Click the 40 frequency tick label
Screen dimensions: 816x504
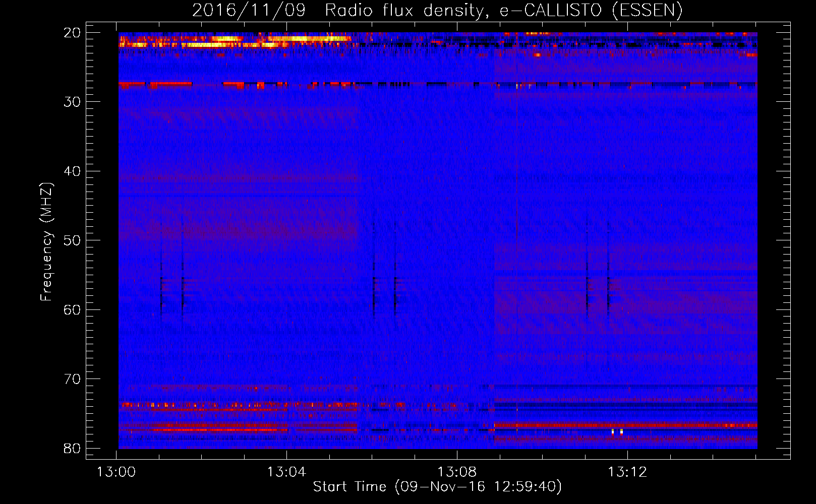[x=72, y=171]
